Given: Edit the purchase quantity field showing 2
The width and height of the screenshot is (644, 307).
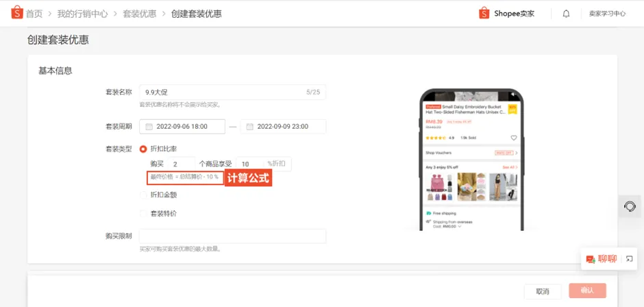Looking at the screenshot, I should pos(181,164).
